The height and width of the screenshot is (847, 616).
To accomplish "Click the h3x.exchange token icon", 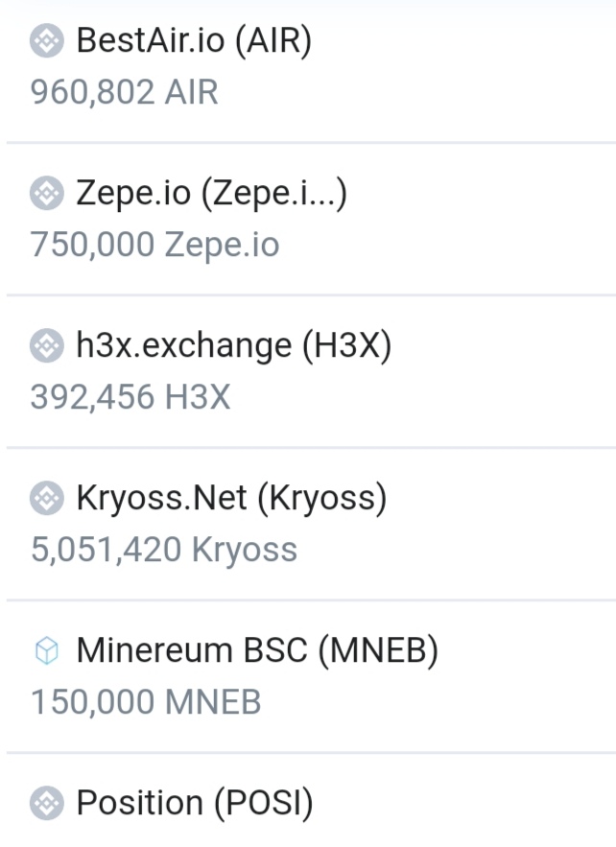I will (x=46, y=345).
